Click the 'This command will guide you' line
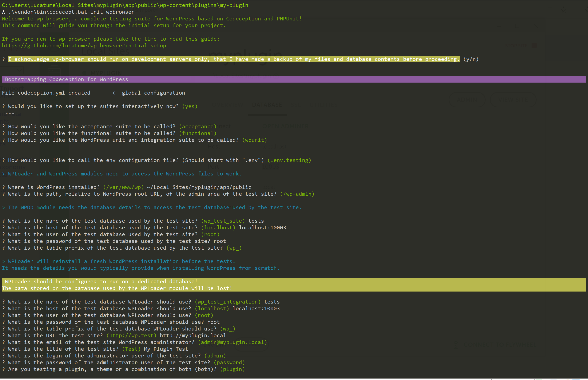Image resolution: width=588 pixels, height=380 pixels. [x=114, y=25]
